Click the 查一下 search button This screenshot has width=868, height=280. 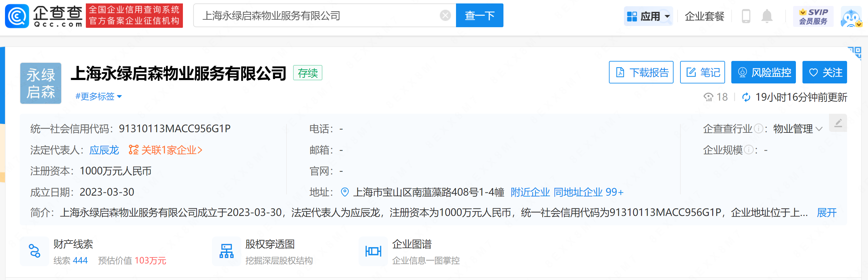click(x=479, y=16)
